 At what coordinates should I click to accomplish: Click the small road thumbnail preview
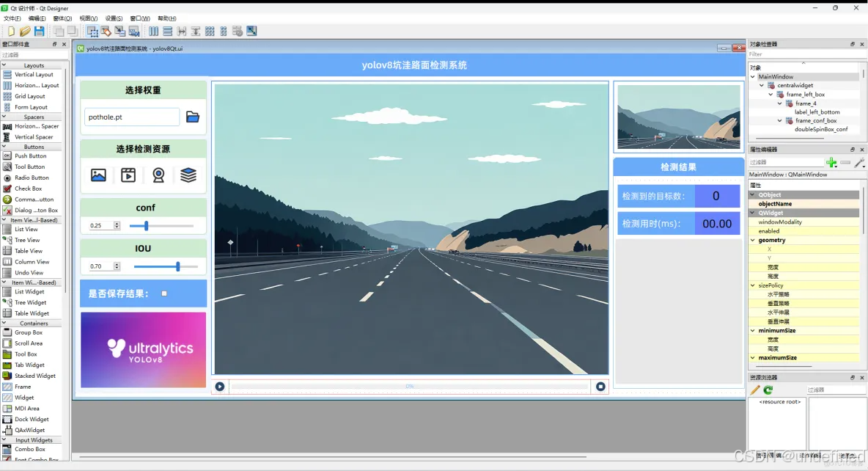679,117
